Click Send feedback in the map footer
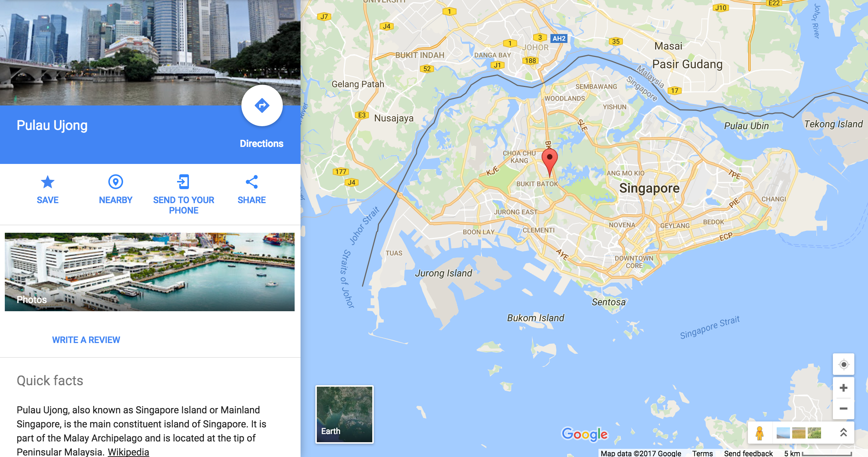The width and height of the screenshot is (868, 457). 748,453
